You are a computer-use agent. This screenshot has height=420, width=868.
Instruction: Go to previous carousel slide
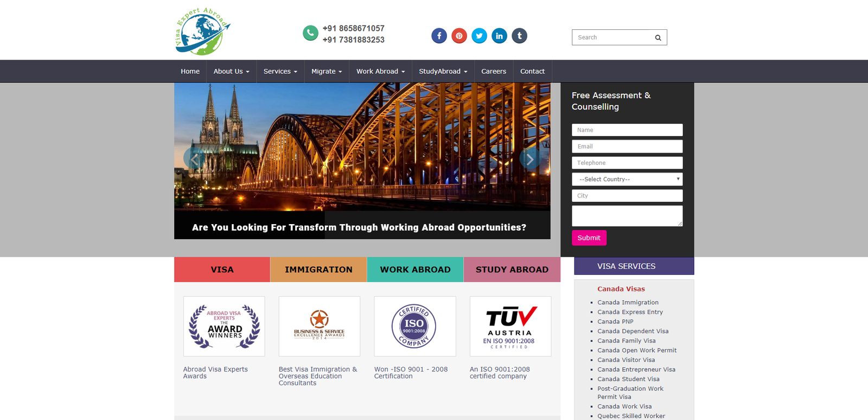point(194,158)
